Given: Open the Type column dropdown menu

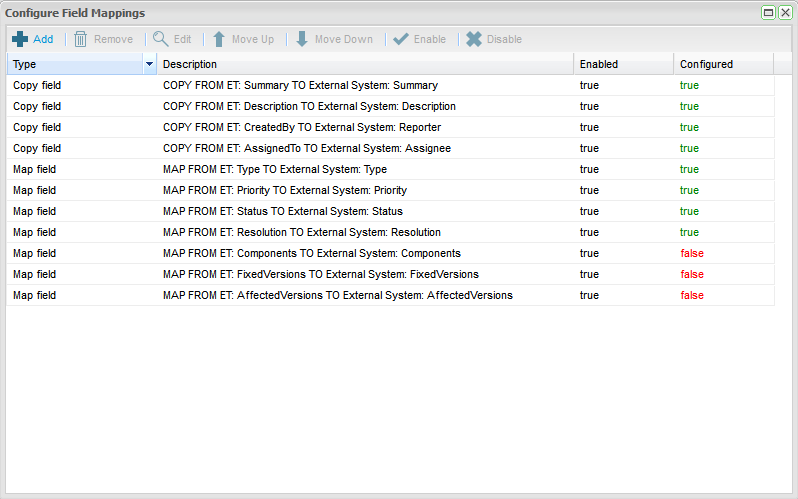Looking at the screenshot, I should (x=150, y=64).
